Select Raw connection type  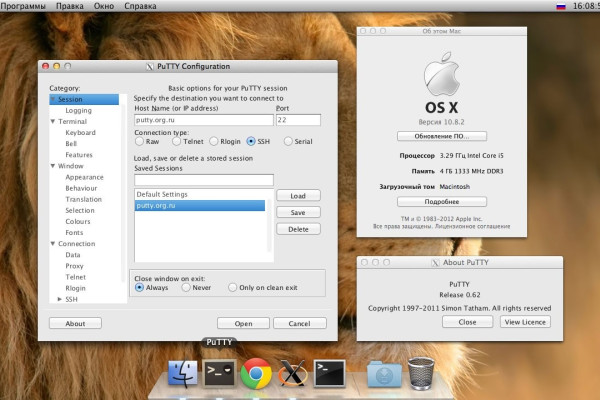(139, 141)
